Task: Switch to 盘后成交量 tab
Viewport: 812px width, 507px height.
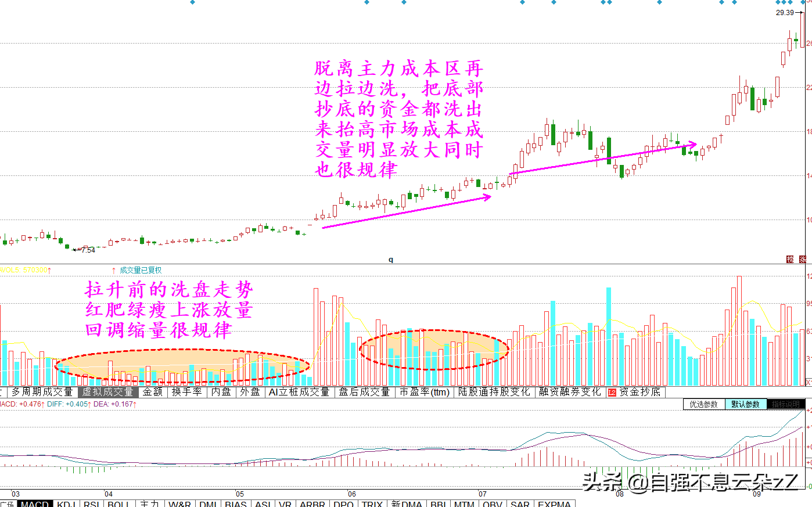Action: 365,392
